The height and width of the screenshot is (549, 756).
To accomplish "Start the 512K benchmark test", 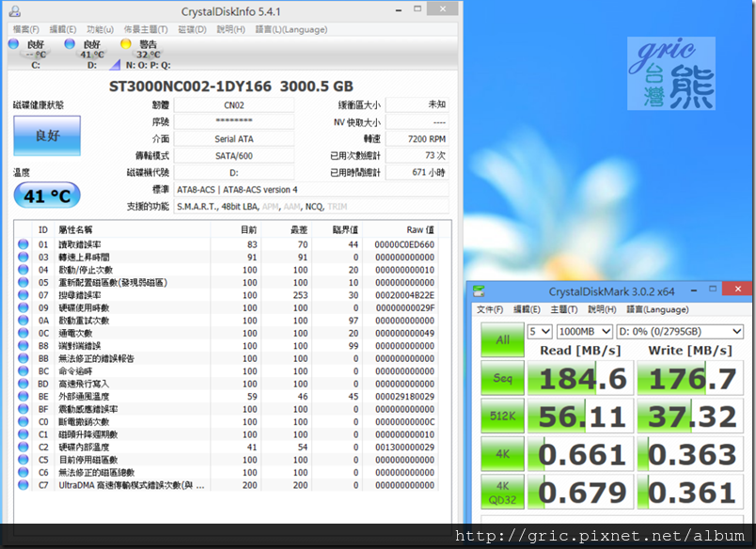I will (x=502, y=416).
